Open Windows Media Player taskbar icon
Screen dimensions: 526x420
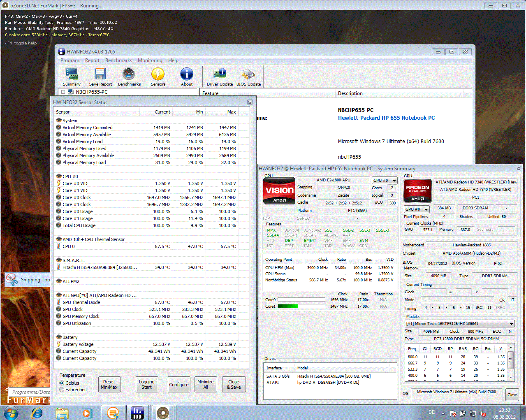pyautogui.click(x=86, y=413)
